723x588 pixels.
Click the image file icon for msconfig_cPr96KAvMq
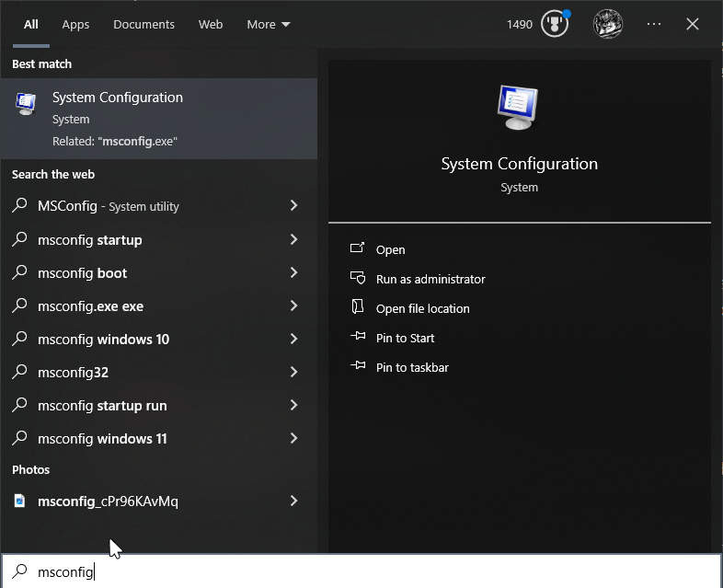tap(19, 501)
